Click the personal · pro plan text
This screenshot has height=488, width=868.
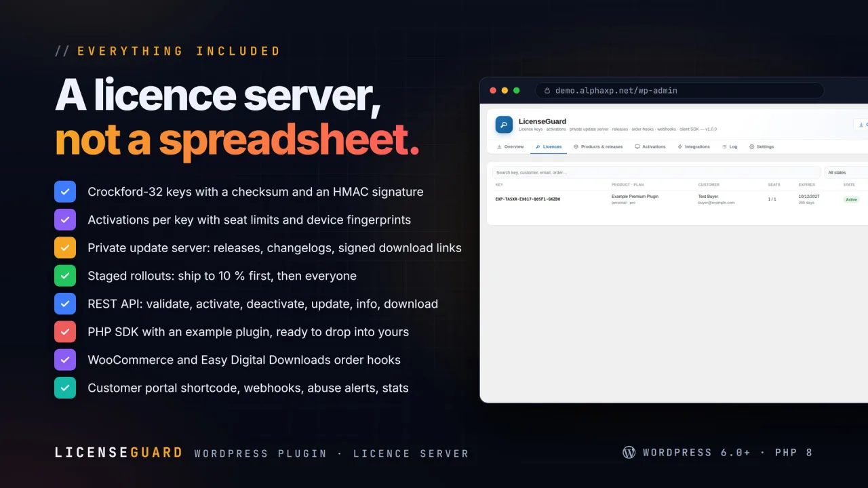[623, 203]
